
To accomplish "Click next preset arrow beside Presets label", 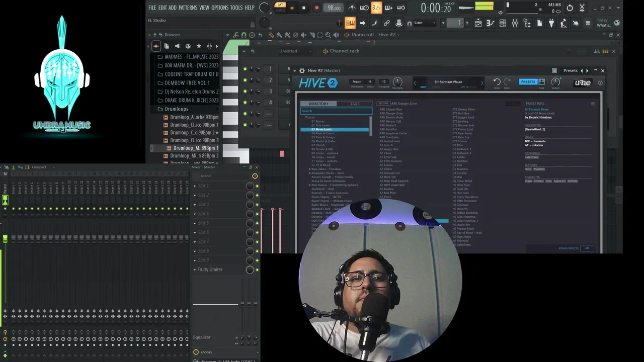I will [587, 70].
